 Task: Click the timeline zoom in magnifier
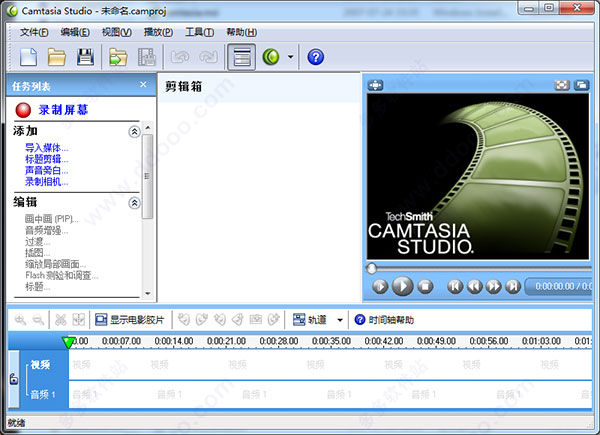point(20,319)
